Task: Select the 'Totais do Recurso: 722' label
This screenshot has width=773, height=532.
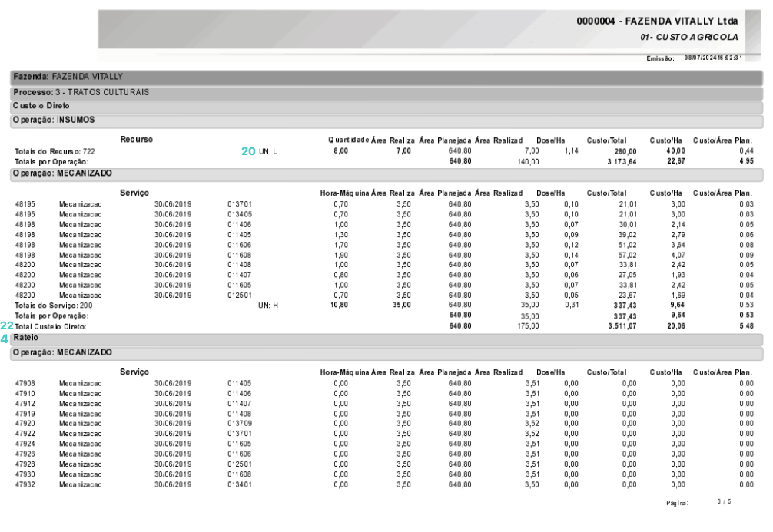Action: pyautogui.click(x=55, y=152)
